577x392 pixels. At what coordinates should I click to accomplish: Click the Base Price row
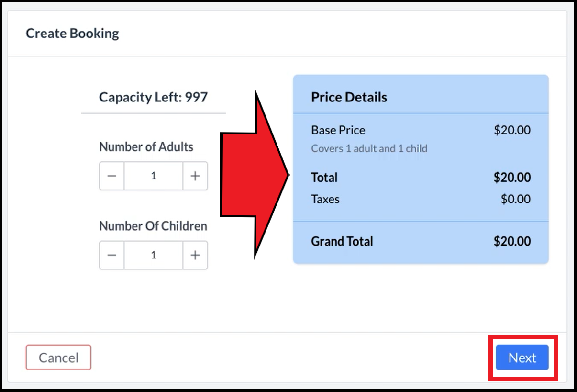coord(338,130)
